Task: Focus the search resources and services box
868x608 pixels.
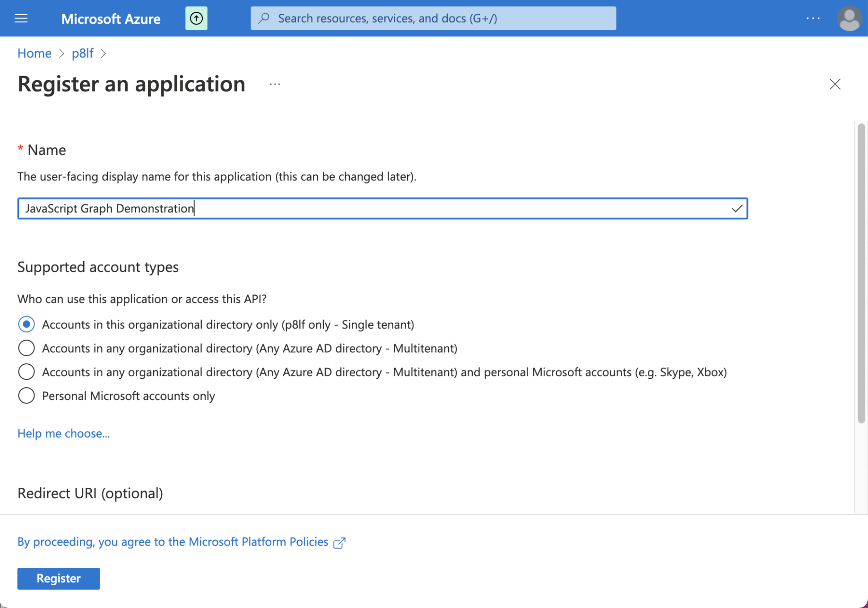Action: tap(440, 18)
